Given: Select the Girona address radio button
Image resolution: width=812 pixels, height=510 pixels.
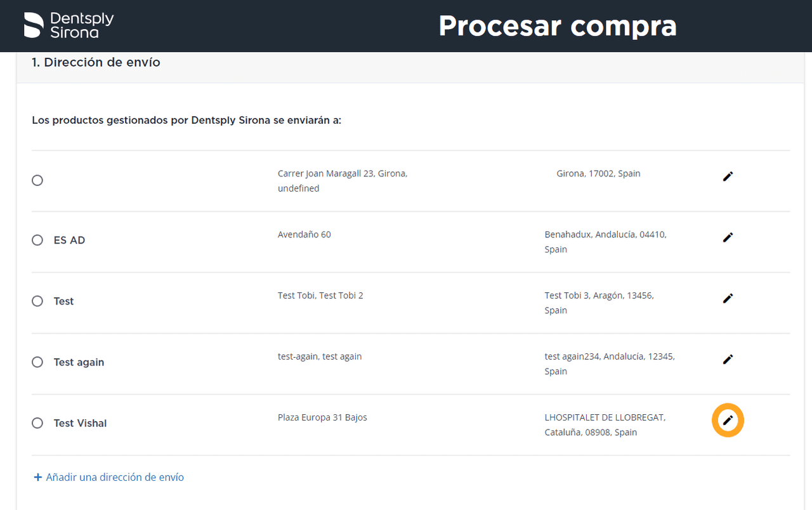Looking at the screenshot, I should pos(37,181).
